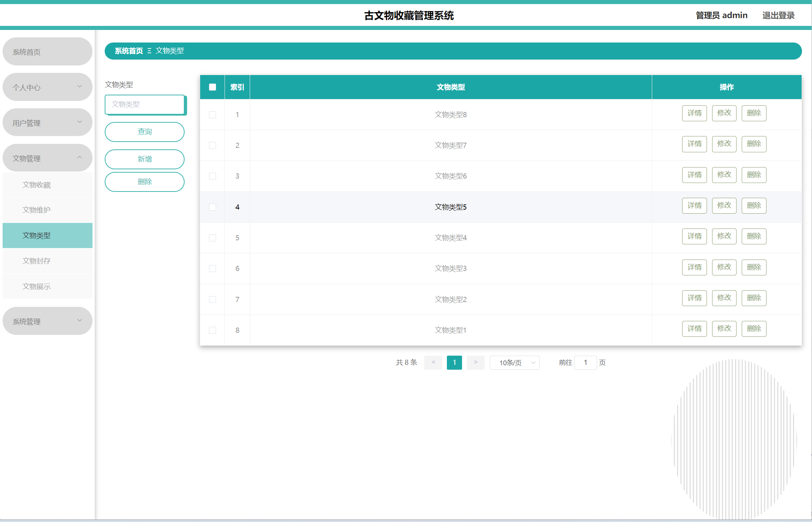Focus the 文物类型 search input field

145,104
